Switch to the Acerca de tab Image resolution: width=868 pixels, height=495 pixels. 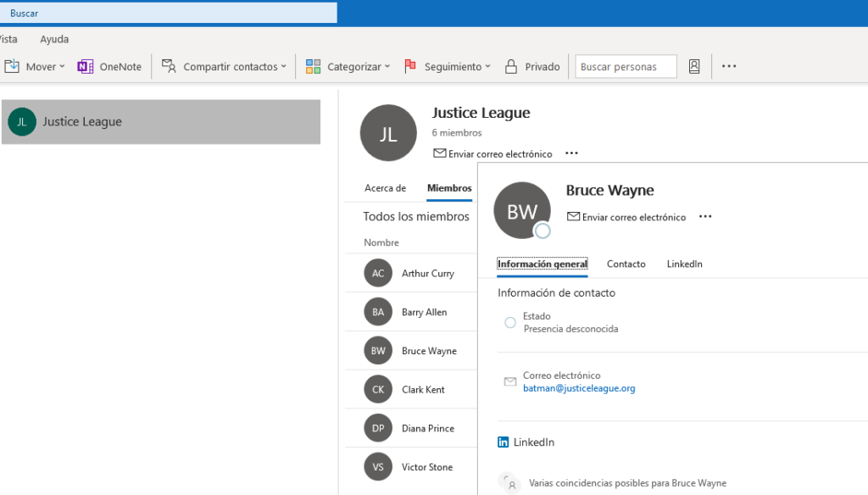tap(386, 188)
